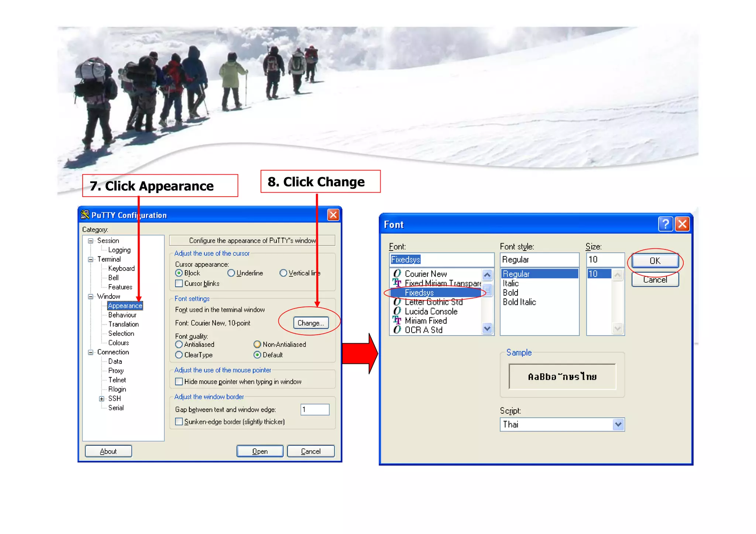This screenshot has height=534, width=756.
Task: Click the Size input field
Action: (x=605, y=259)
